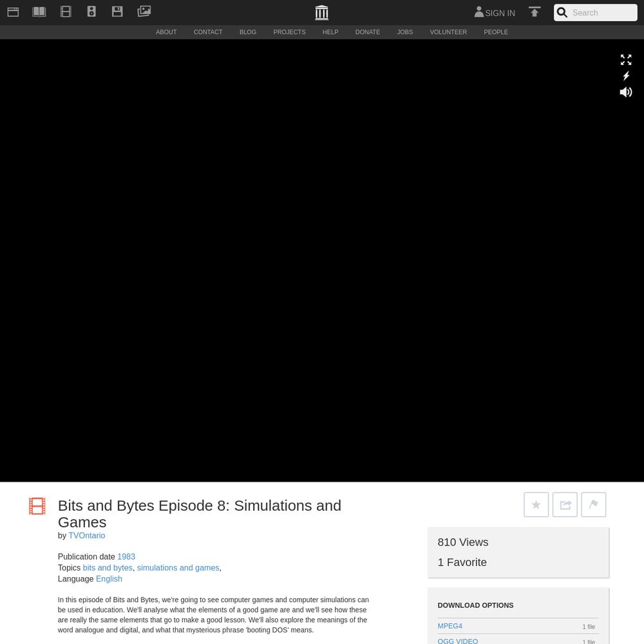The width and height of the screenshot is (644, 644).
Task: Favorite this item with the star button
Action: [536, 505]
